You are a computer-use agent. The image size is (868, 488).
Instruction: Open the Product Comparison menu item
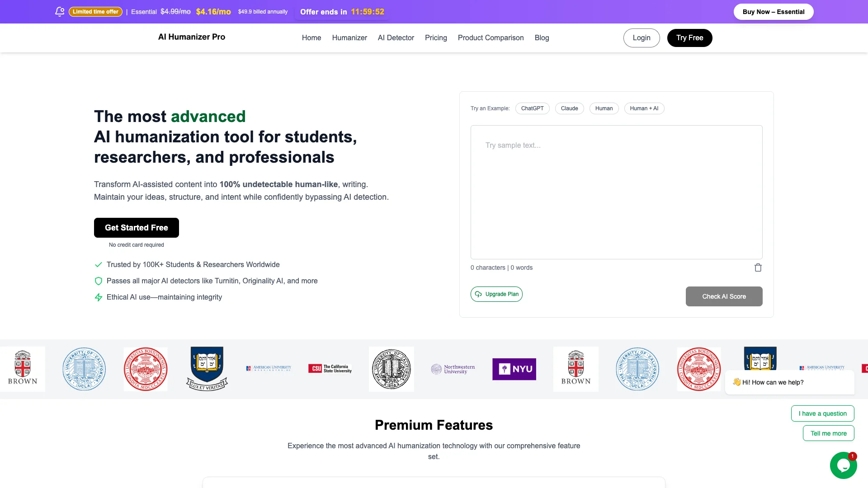(491, 38)
